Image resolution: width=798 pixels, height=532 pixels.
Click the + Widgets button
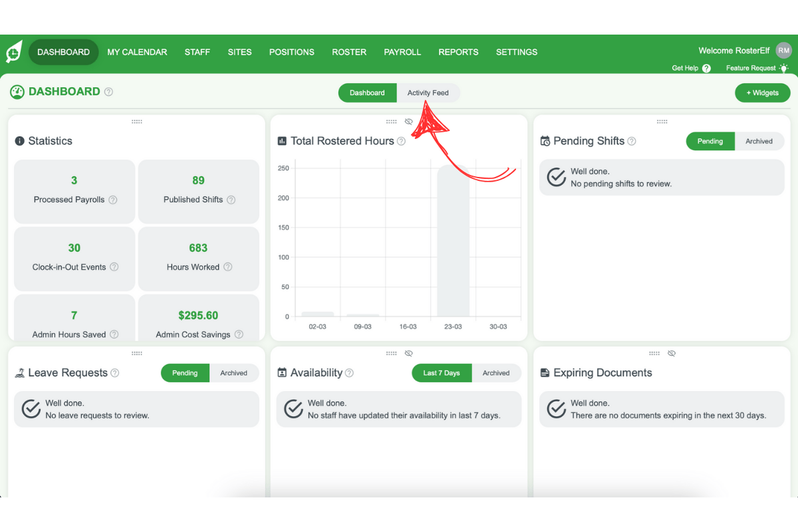pyautogui.click(x=762, y=92)
